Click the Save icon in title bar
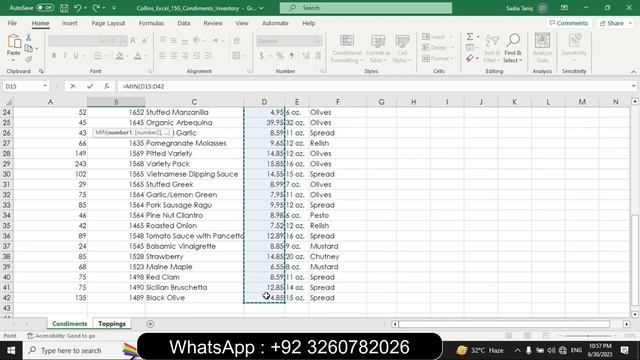The height and width of the screenshot is (360, 640). coord(64,8)
